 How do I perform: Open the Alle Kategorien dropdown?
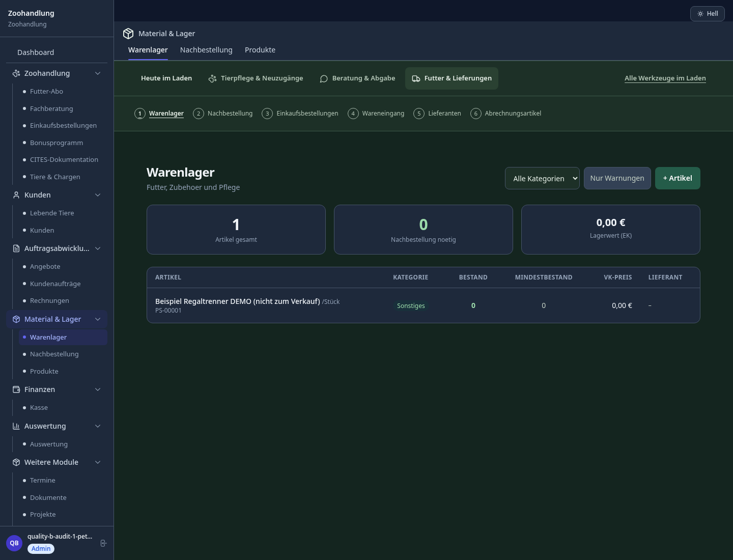point(542,178)
